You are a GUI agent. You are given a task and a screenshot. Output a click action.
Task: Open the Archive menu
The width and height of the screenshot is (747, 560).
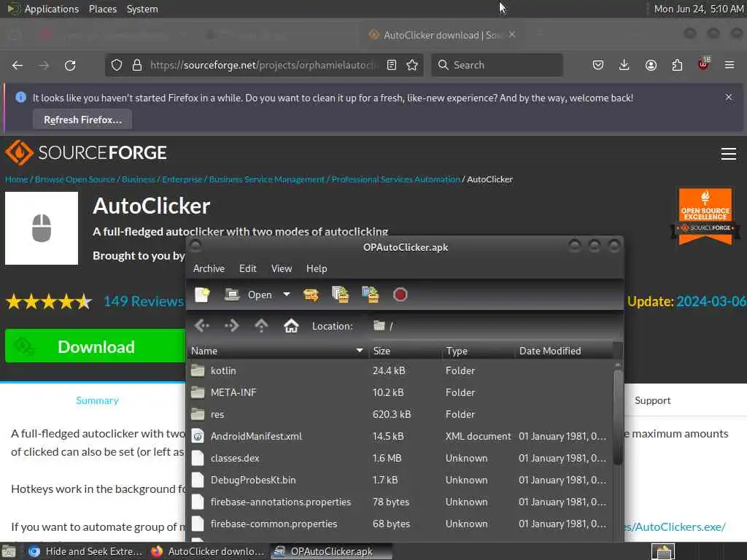click(209, 268)
